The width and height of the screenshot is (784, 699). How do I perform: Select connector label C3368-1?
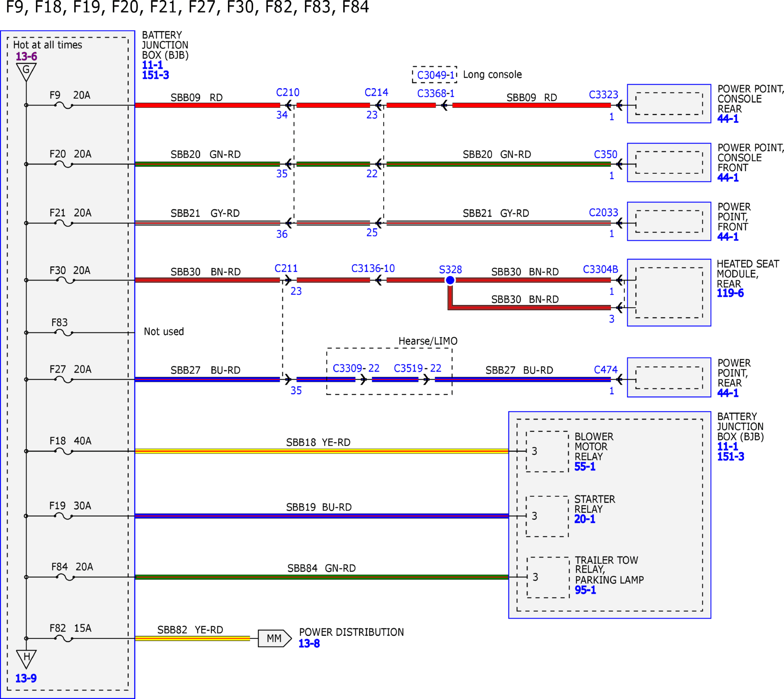(436, 94)
